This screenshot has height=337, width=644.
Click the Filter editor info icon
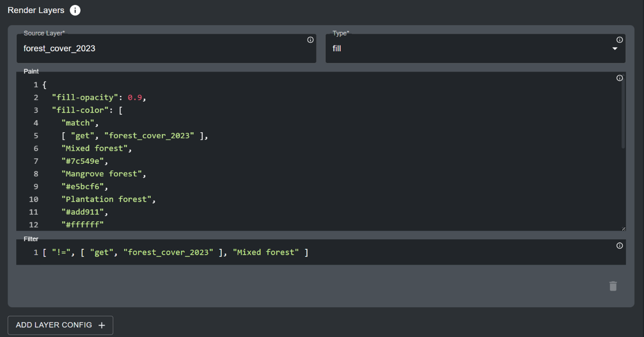tap(620, 246)
